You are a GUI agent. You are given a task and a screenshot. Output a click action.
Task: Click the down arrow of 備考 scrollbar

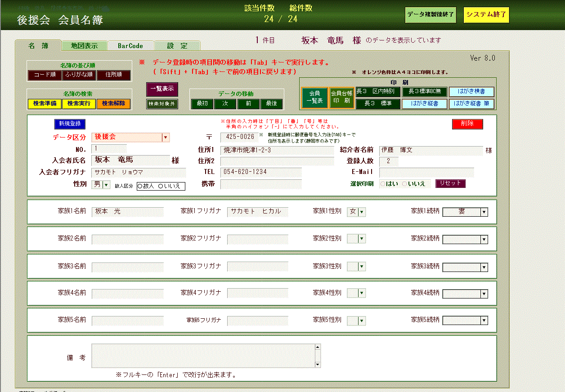click(318, 365)
